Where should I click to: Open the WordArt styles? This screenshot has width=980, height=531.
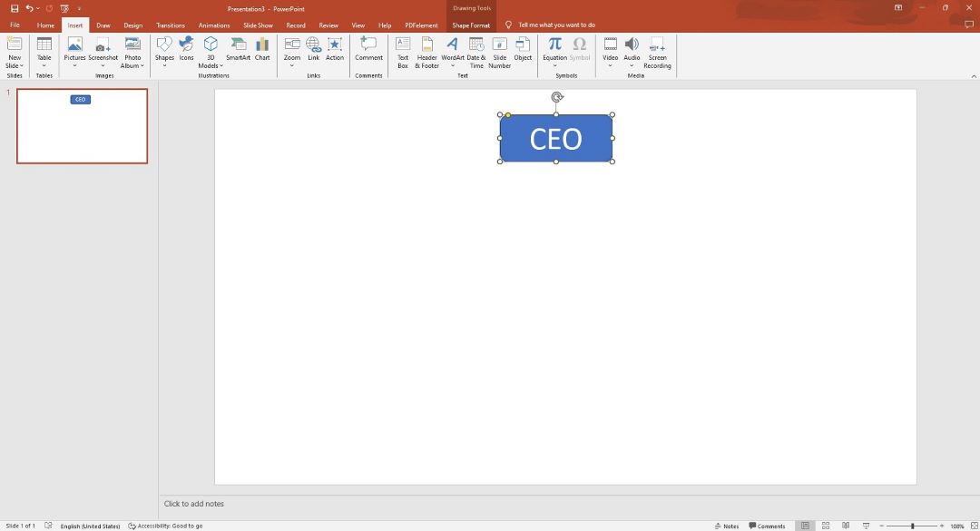(453, 53)
